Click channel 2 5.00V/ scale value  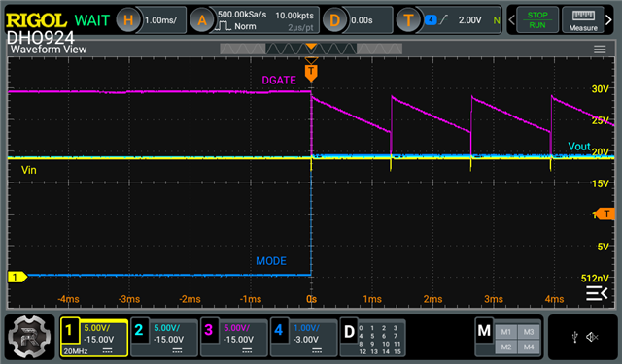coord(166,328)
